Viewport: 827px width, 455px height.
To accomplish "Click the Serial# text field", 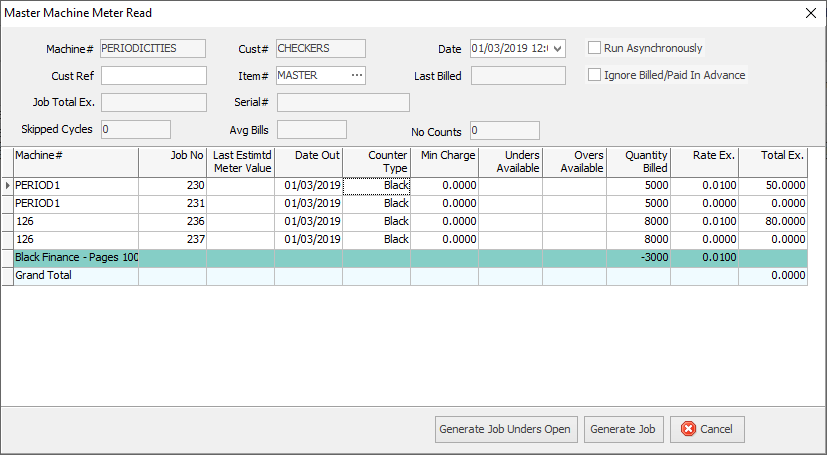I will [x=343, y=102].
